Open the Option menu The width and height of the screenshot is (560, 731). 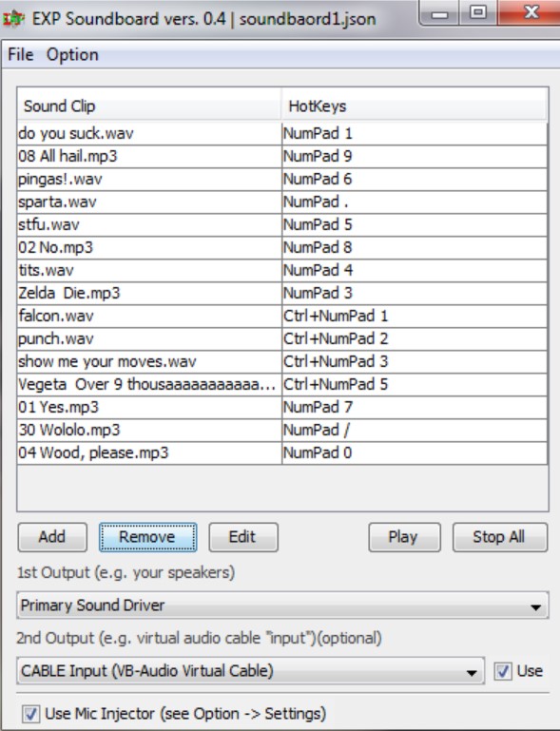click(x=72, y=54)
